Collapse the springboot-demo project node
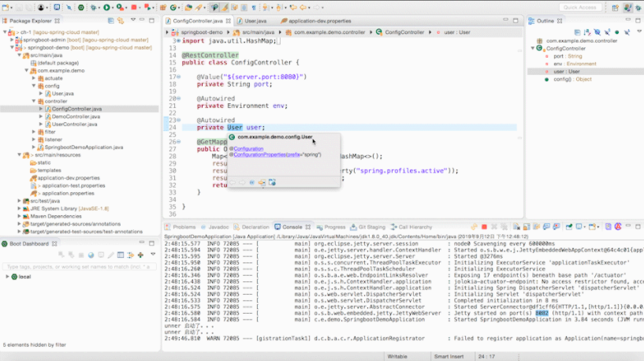The width and height of the screenshot is (644, 361). coord(13,47)
